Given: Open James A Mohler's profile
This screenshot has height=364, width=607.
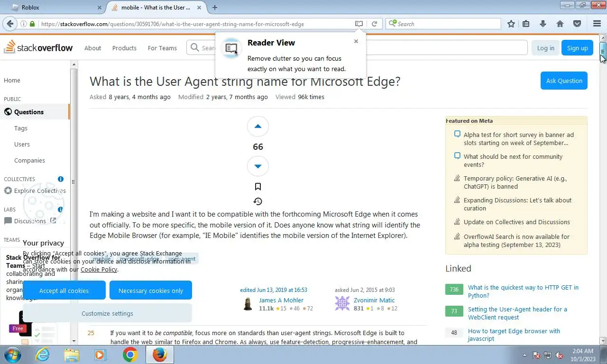Looking at the screenshot, I should click(281, 300).
